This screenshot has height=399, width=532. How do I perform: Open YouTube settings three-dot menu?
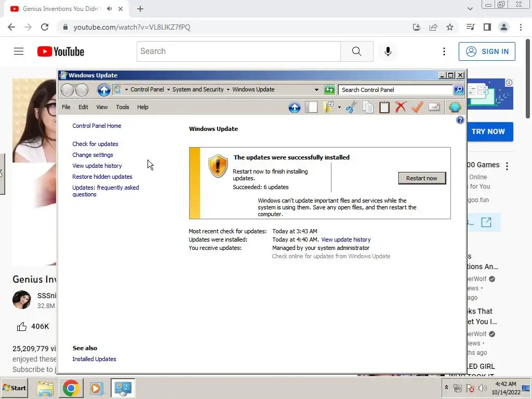(444, 51)
